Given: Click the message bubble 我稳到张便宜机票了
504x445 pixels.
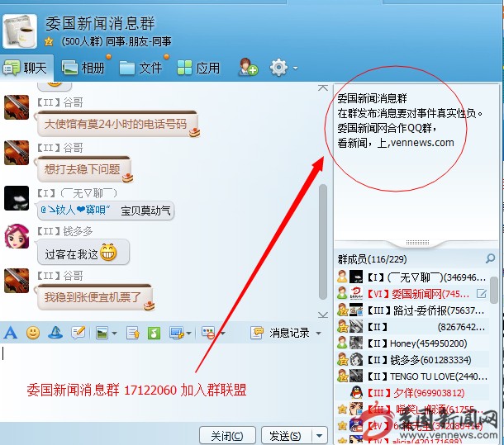Looking at the screenshot, I should 94,297.
